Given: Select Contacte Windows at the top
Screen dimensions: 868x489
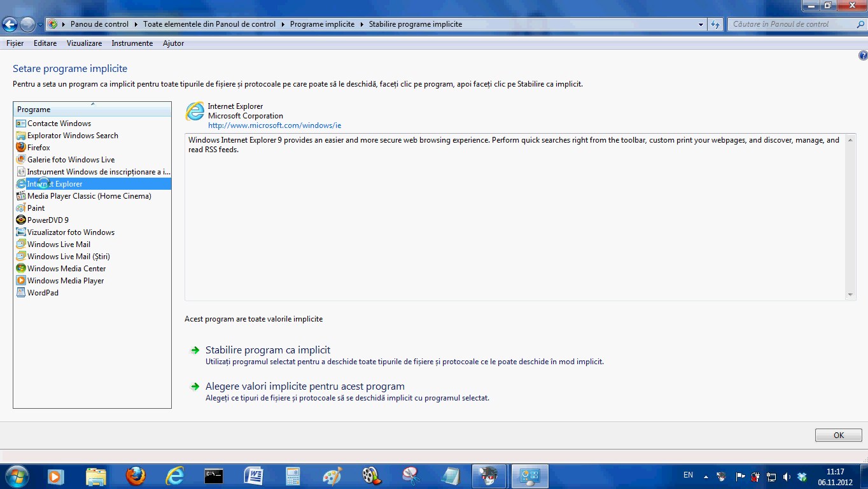Looking at the screenshot, I should click(x=58, y=124).
